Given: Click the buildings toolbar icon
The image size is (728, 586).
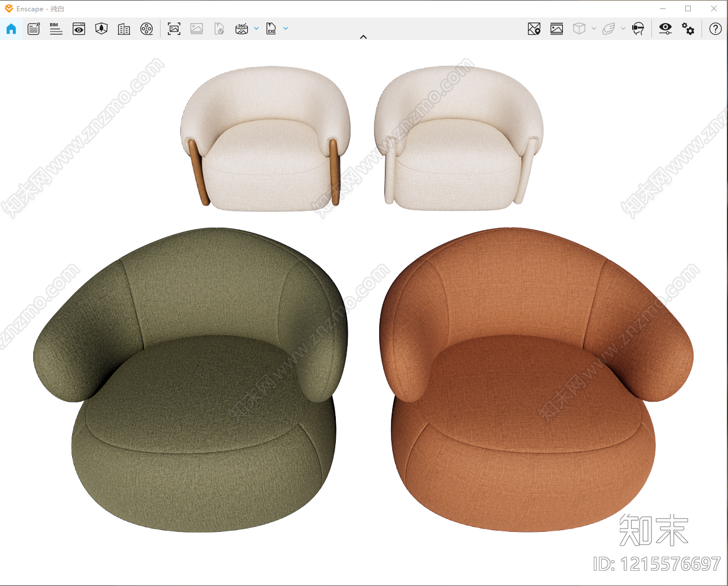Looking at the screenshot, I should tap(124, 29).
